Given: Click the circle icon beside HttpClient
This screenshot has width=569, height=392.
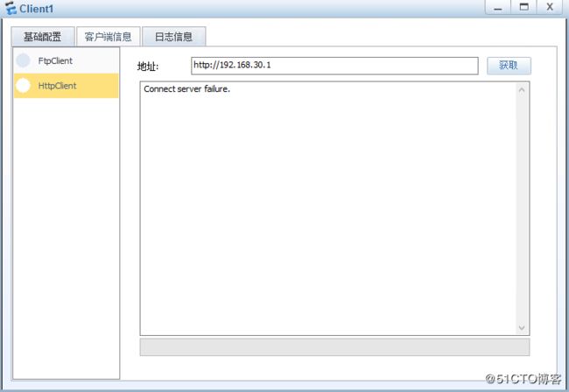Looking at the screenshot, I should tap(24, 86).
